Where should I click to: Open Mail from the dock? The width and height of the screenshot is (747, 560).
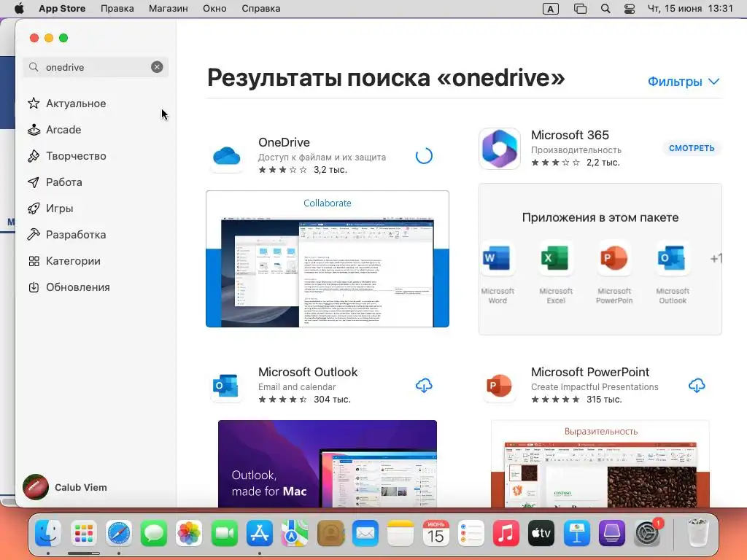click(x=365, y=533)
